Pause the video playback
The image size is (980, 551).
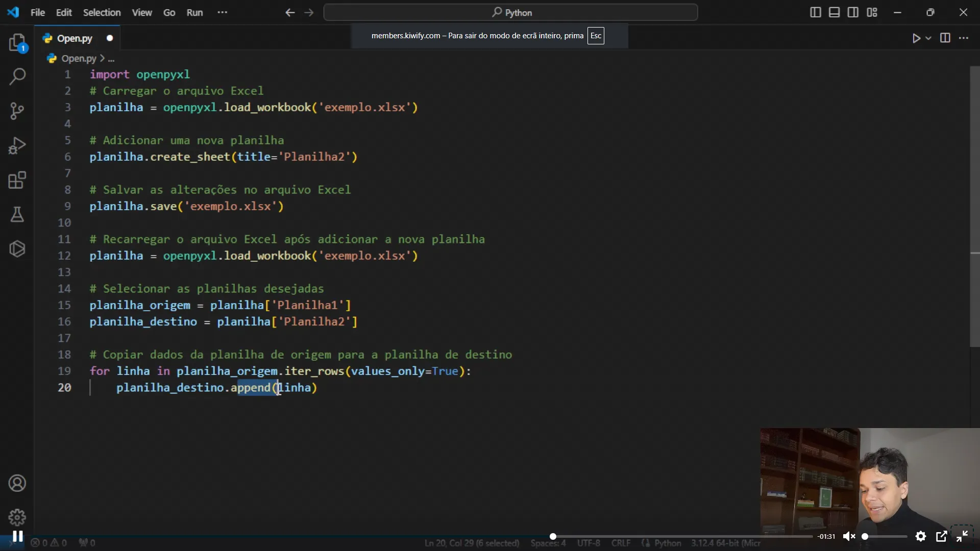[x=17, y=536]
